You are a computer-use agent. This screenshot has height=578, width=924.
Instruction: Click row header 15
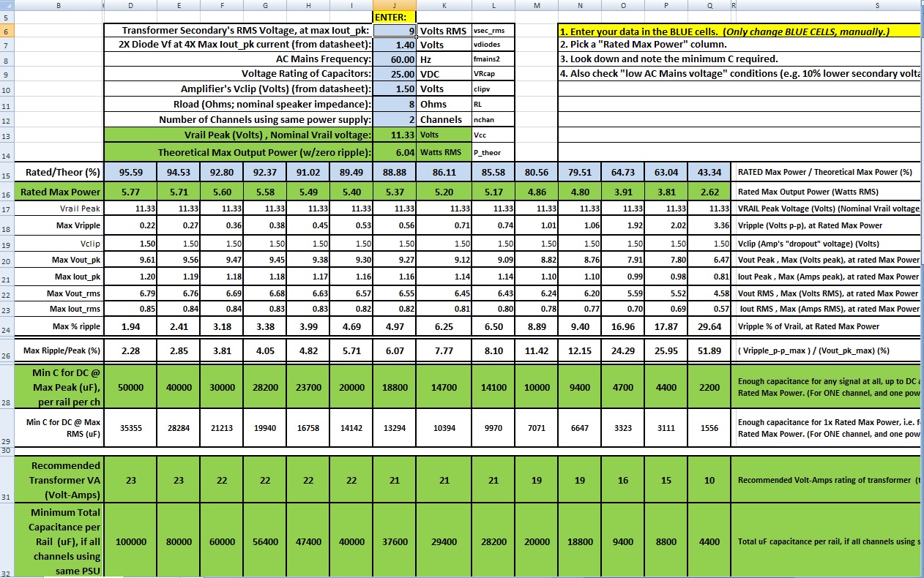7,173
